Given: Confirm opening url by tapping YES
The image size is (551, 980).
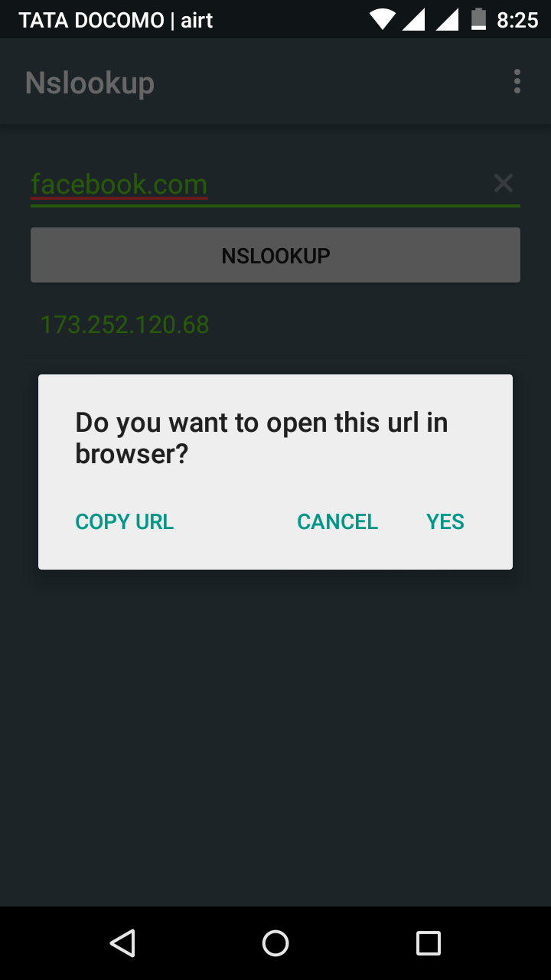Looking at the screenshot, I should 445,521.
